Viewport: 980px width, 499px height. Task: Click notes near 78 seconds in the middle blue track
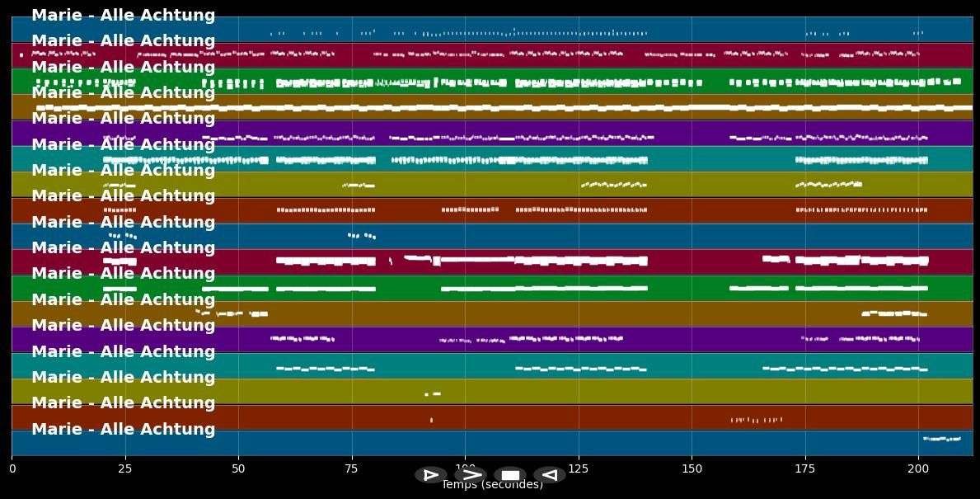(362, 236)
